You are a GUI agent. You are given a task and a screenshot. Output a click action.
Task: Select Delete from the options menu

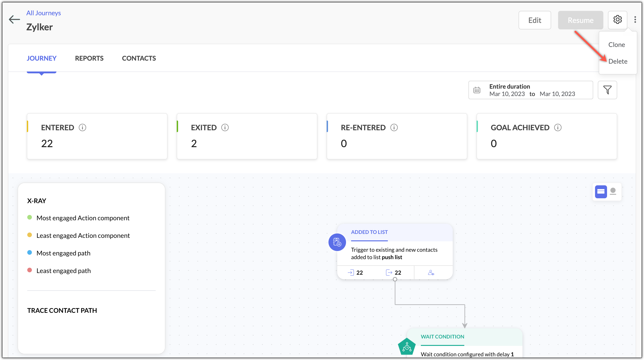pyautogui.click(x=618, y=61)
